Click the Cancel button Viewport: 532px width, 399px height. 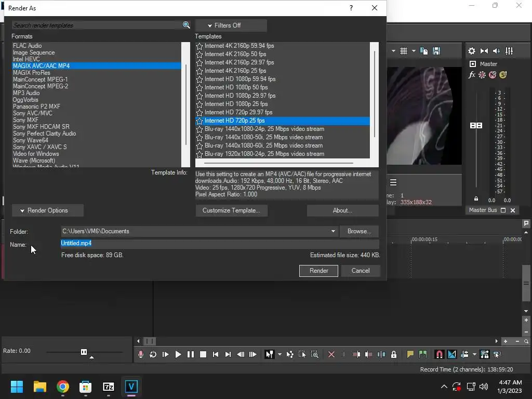[x=361, y=271]
